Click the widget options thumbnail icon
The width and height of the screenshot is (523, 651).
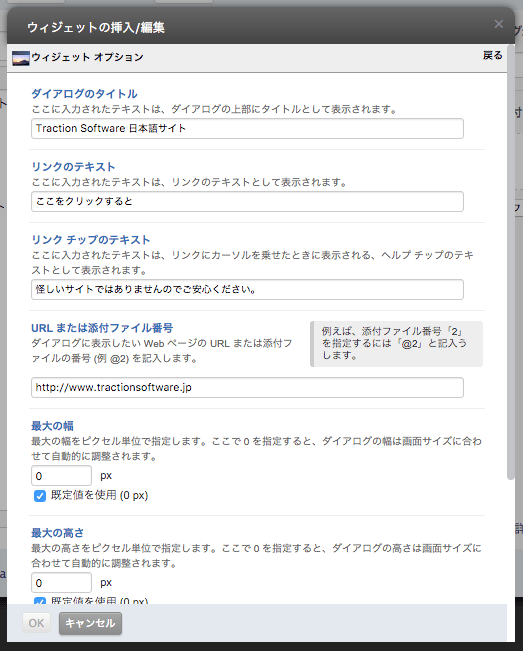click(21, 58)
